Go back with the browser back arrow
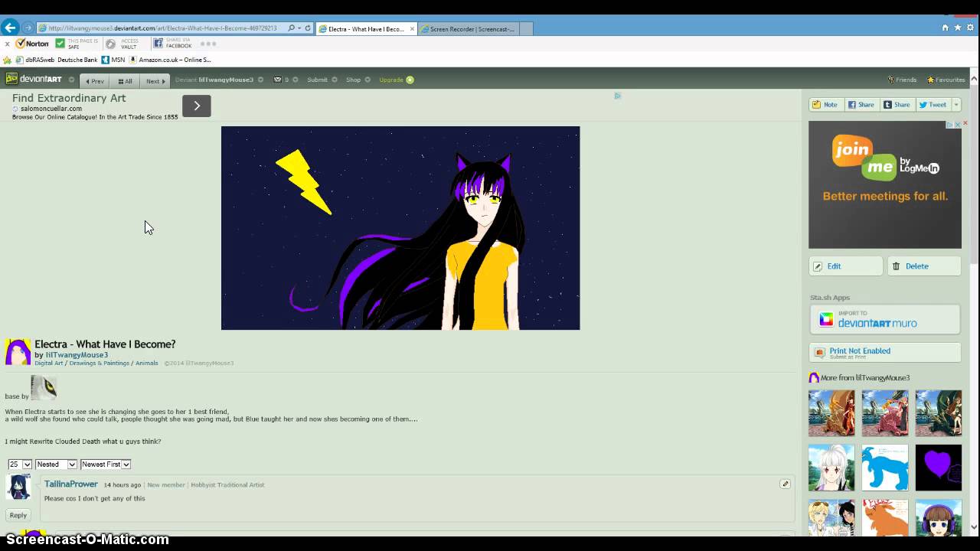 coord(10,28)
